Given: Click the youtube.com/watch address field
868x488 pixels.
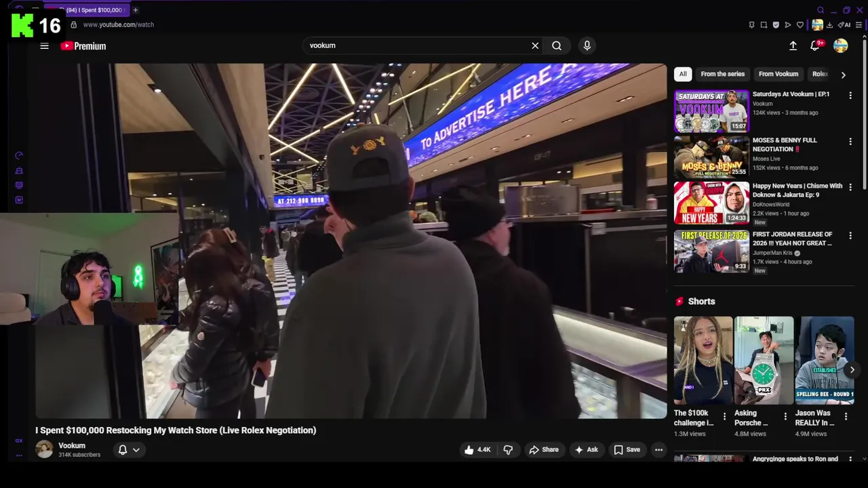Looking at the screenshot, I should coord(119,25).
